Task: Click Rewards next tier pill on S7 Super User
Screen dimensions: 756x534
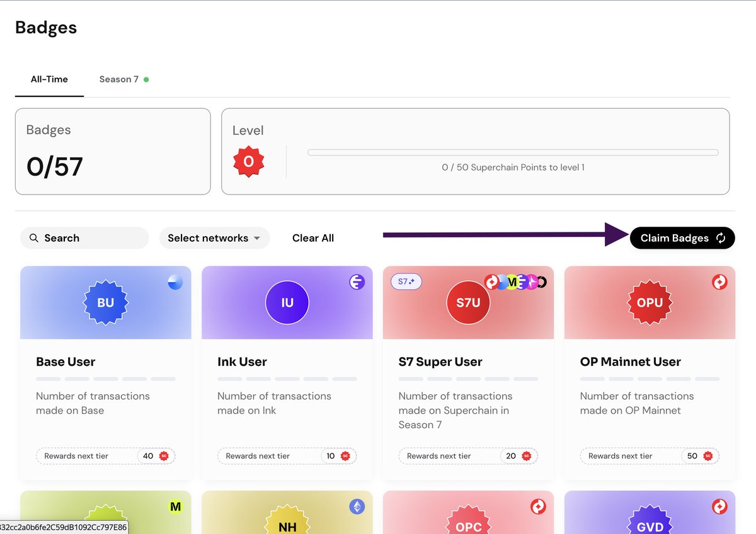Action: click(468, 456)
